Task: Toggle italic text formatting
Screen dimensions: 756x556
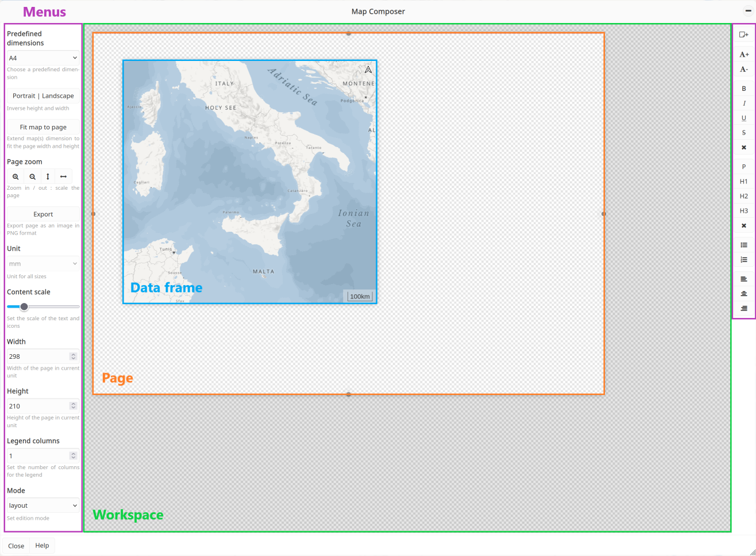Action: pyautogui.click(x=743, y=103)
